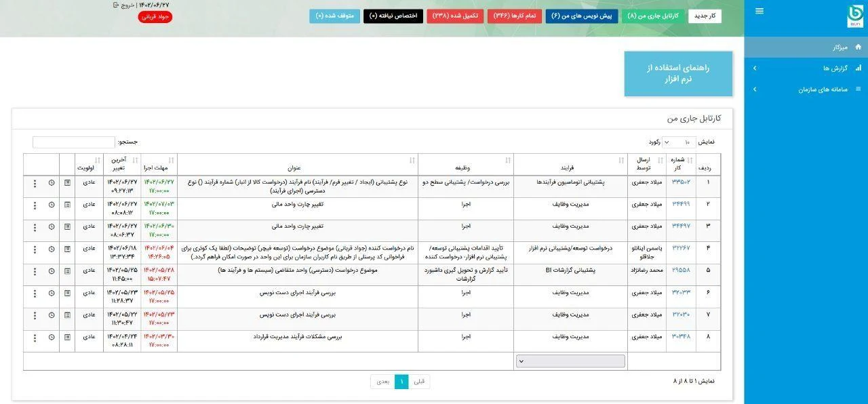Expand the سامانه های سازمان sidebar section
868x404 pixels.
[x=806, y=89]
